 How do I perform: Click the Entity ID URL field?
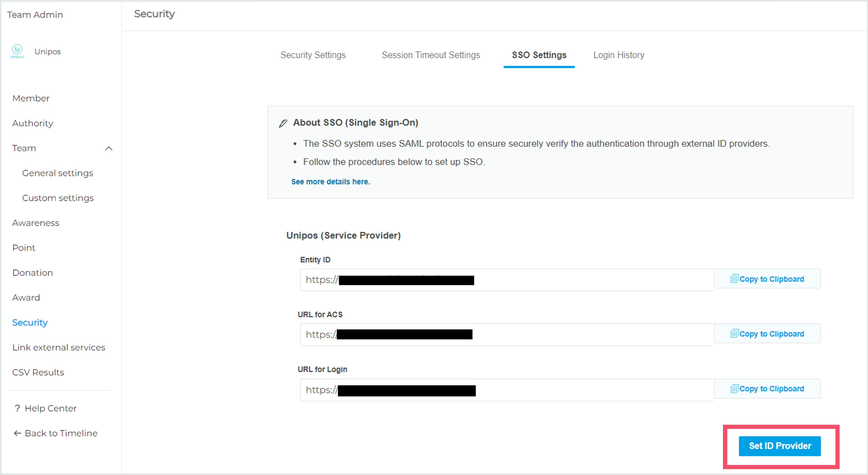point(507,280)
